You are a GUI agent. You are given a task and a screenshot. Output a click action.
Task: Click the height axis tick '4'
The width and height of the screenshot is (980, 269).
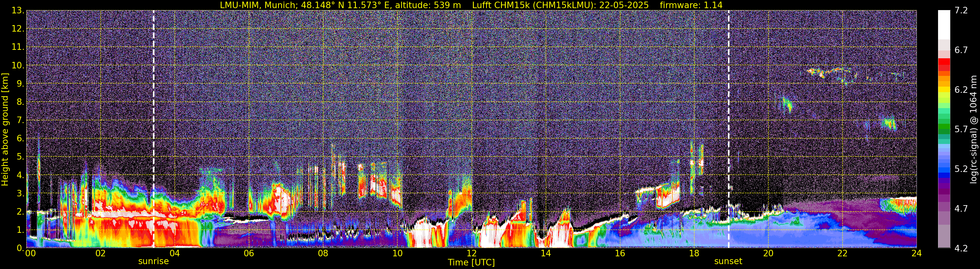(20, 175)
